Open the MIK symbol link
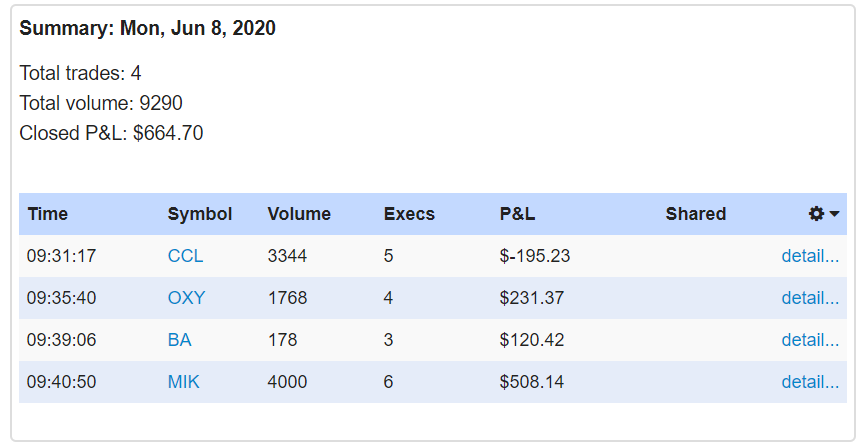The width and height of the screenshot is (865, 442). pos(184,382)
